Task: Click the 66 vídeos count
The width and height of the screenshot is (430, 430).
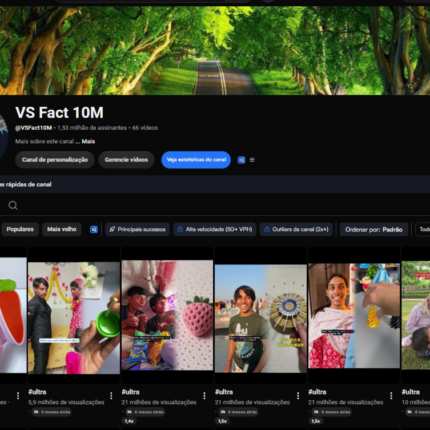Action: [145, 128]
